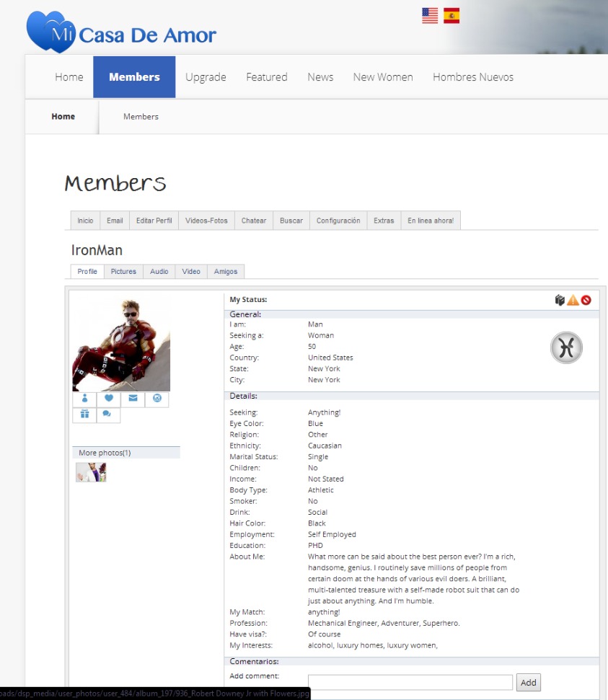Open the Upgrade page in main navigation
The image size is (608, 700).
pos(206,77)
